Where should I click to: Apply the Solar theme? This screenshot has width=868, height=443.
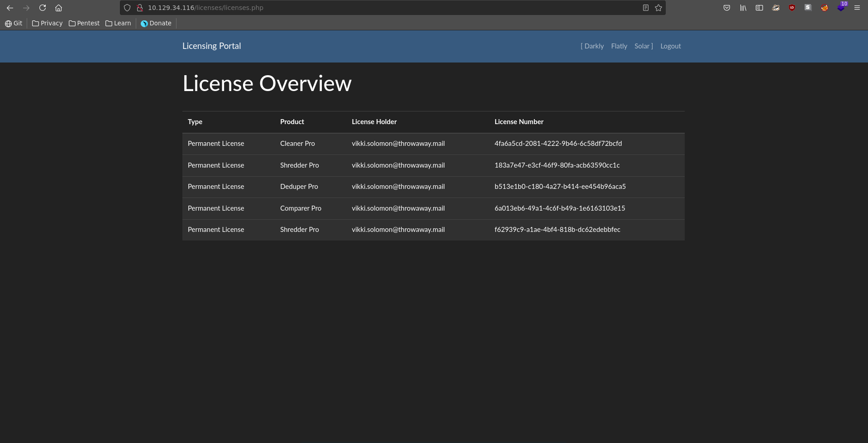[642, 46]
